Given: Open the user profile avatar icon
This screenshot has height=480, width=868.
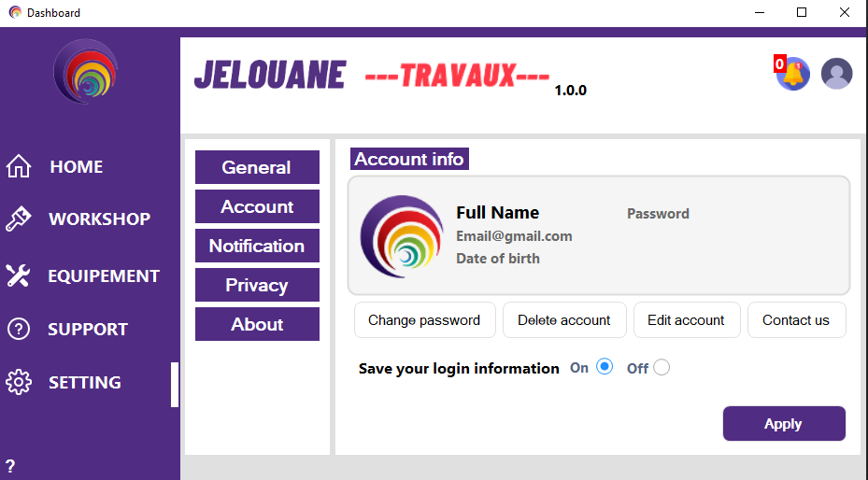Looking at the screenshot, I should 836,73.
